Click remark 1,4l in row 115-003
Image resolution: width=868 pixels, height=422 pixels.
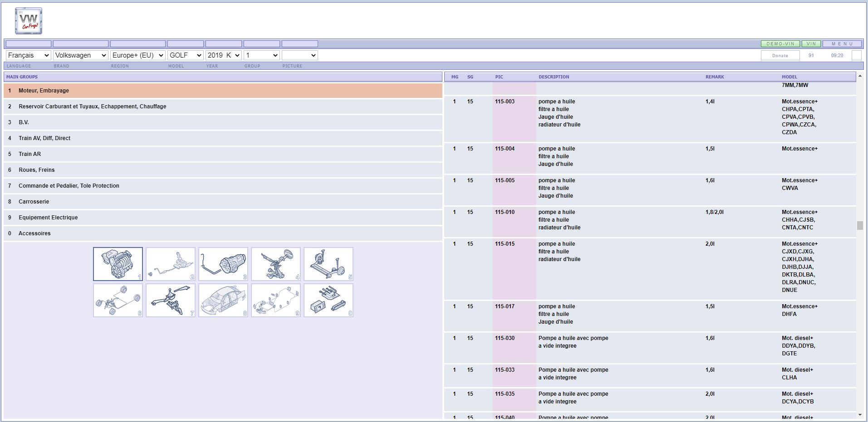(x=710, y=102)
